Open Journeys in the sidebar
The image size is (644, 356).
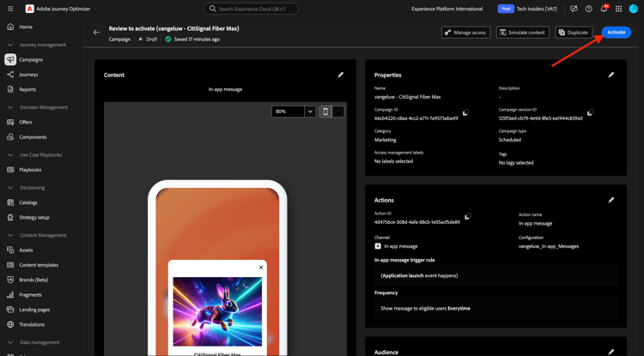pos(28,75)
